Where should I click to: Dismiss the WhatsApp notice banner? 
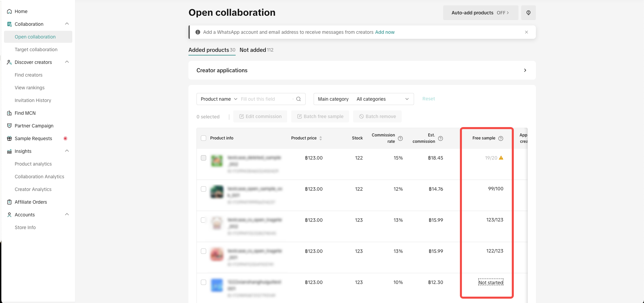(x=527, y=32)
